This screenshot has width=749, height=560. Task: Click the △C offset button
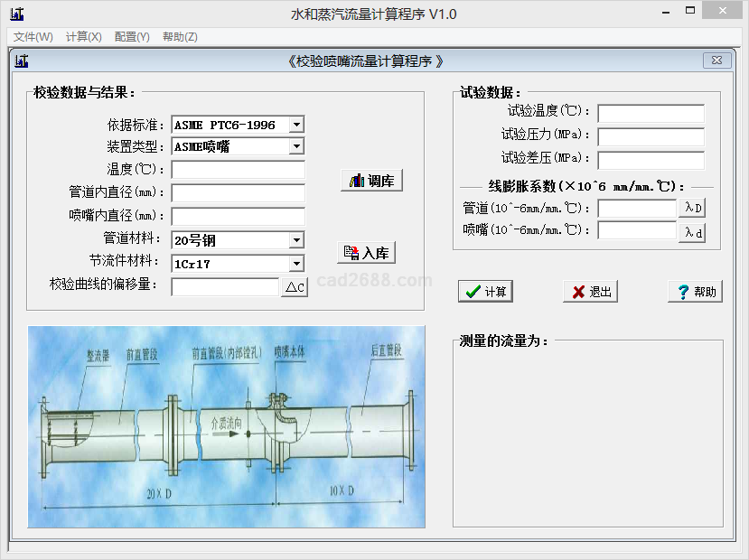click(x=295, y=287)
